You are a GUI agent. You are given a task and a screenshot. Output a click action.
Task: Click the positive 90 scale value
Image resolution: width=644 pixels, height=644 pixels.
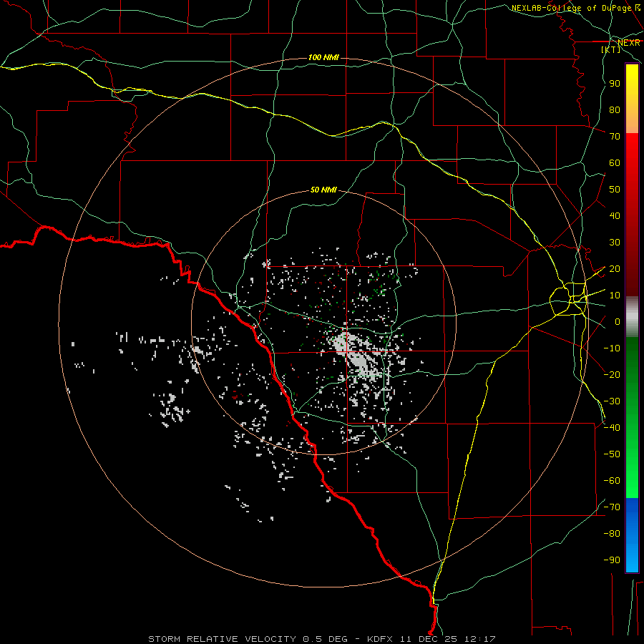click(x=615, y=84)
